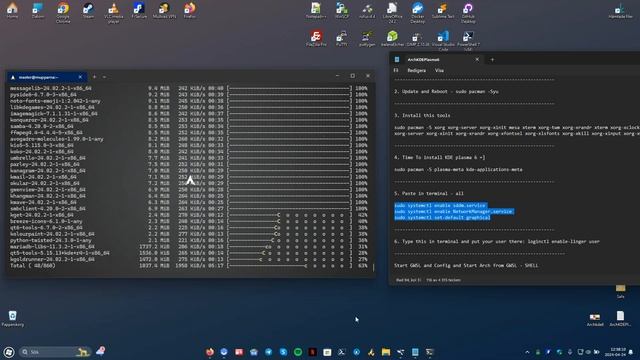This screenshot has height=360, width=640.
Task: Close the ArchKDEPlasma6 tab in Notepad
Action: pos(477,60)
